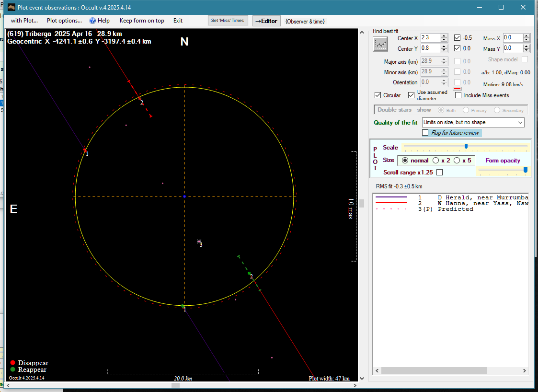Viewport: 538px width, 392px height.
Task: Check Flag for future review
Action: [425, 133]
